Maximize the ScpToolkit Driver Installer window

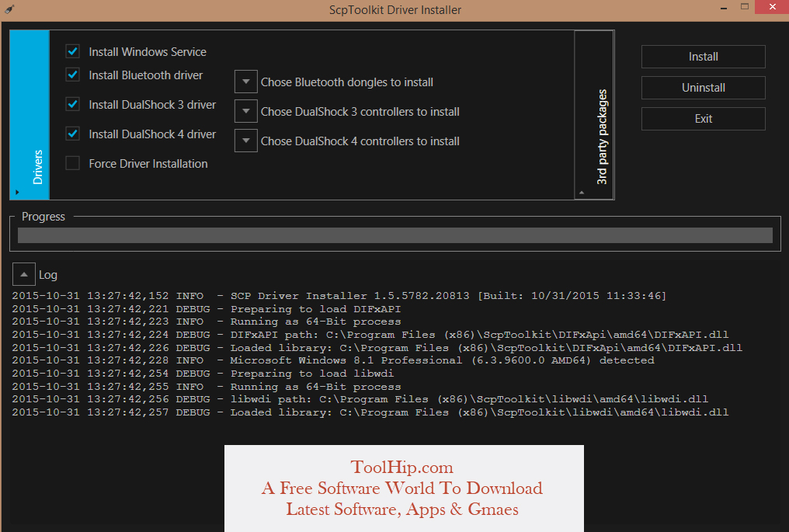(x=745, y=7)
